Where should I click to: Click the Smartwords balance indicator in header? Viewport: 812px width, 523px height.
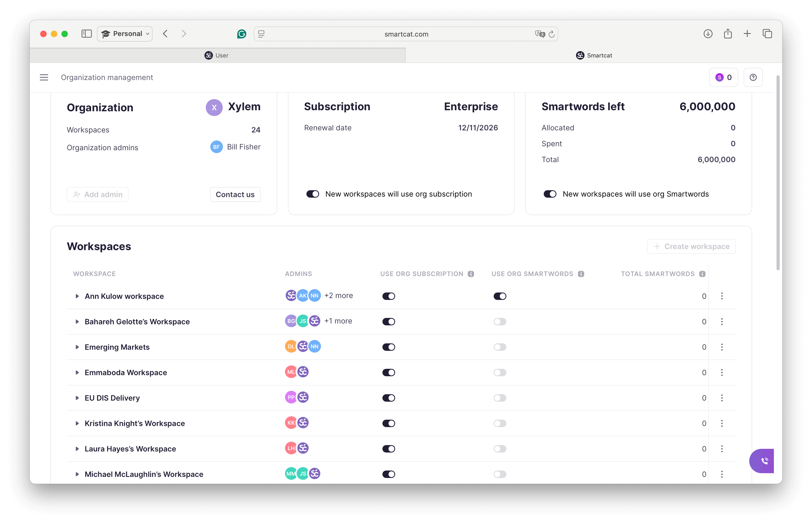click(x=723, y=77)
